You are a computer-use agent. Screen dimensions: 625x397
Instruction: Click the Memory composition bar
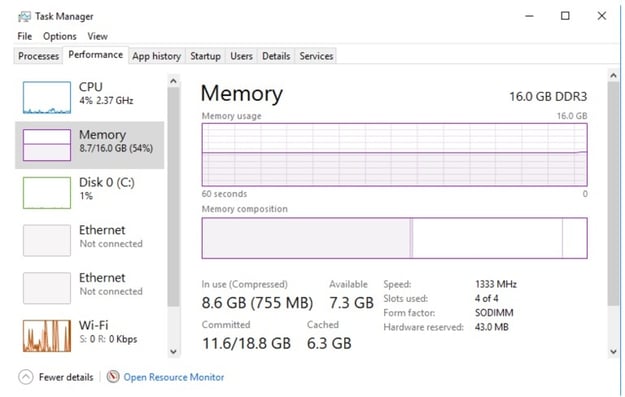(x=395, y=238)
